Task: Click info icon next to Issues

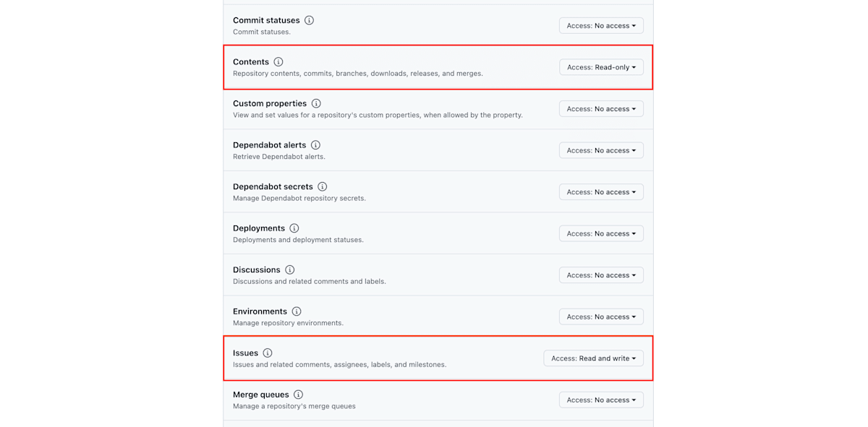Action: point(268,353)
